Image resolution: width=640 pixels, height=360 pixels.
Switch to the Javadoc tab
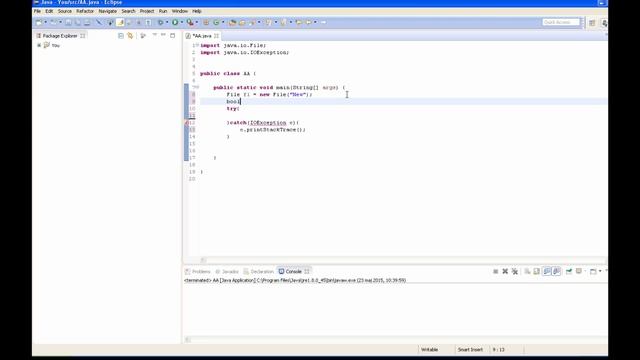tap(227, 271)
